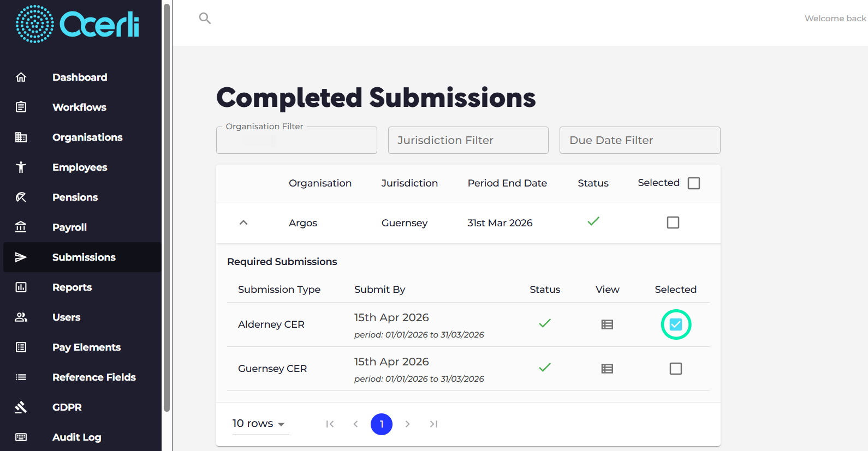The width and height of the screenshot is (868, 451).
Task: Open the Guernsey CER view icon
Action: [607, 369]
